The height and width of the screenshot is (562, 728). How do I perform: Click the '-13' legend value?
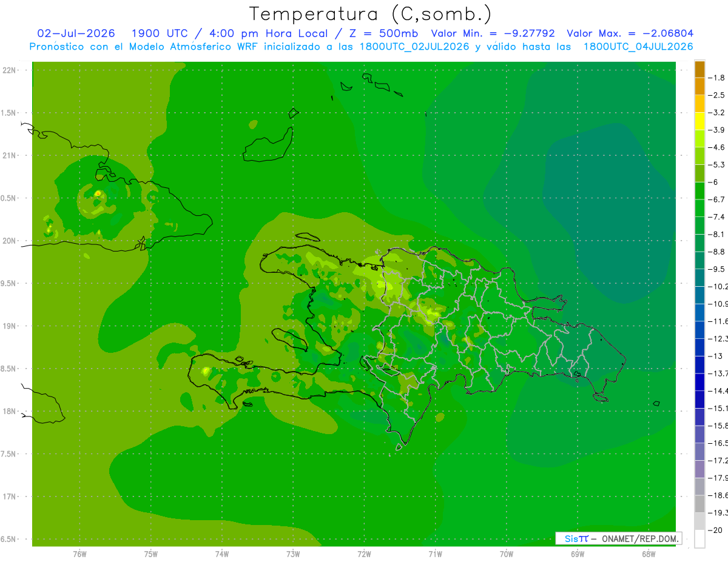click(716, 356)
